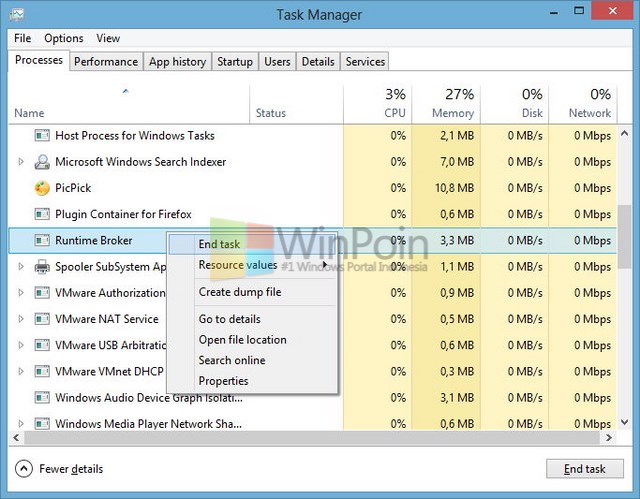Select Open file location menu entry
The image size is (640, 499).
coord(253,339)
